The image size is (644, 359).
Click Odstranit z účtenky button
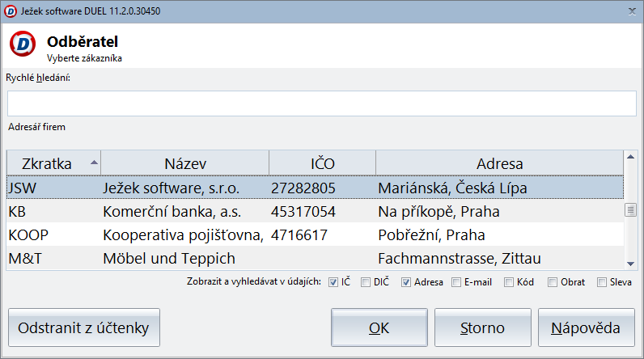pos(84,327)
